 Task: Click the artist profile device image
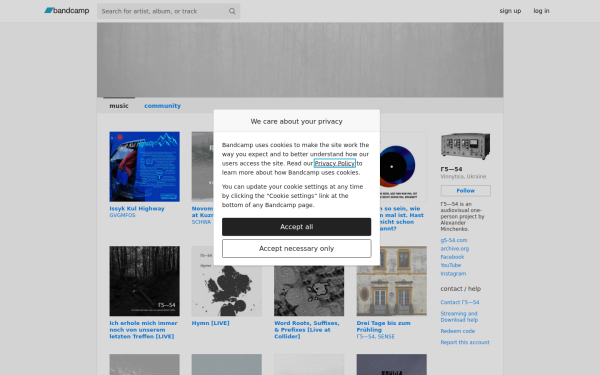click(465, 146)
